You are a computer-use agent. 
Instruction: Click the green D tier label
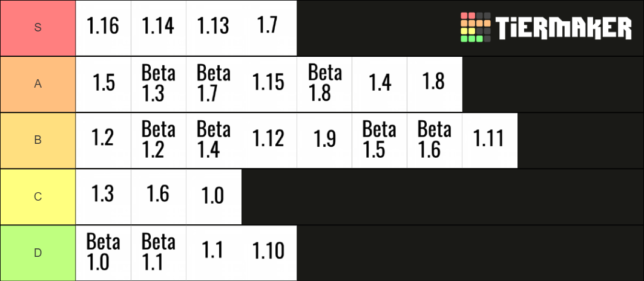point(38,253)
